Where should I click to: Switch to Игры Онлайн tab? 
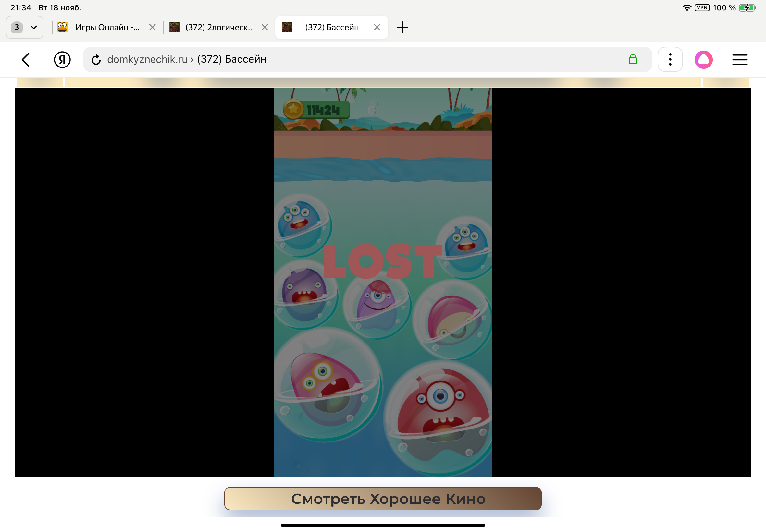pos(107,27)
